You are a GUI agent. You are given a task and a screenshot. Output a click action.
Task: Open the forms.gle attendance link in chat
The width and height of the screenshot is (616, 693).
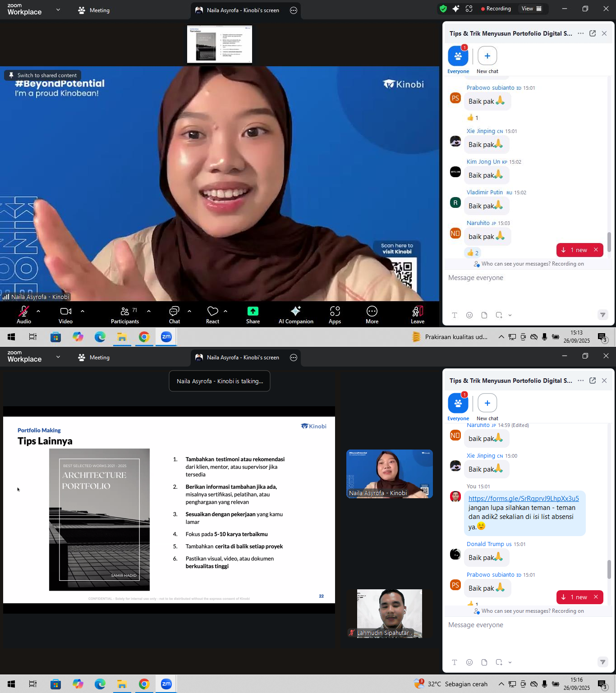523,498
